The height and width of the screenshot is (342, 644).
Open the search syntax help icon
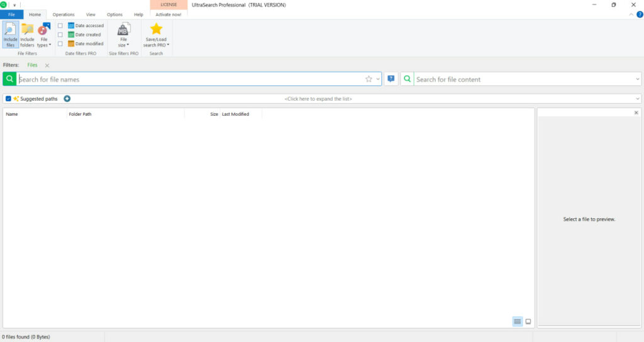391,79
